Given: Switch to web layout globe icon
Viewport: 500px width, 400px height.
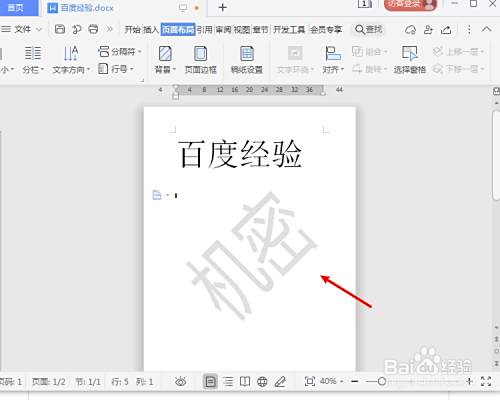Looking at the screenshot, I should point(262,381).
